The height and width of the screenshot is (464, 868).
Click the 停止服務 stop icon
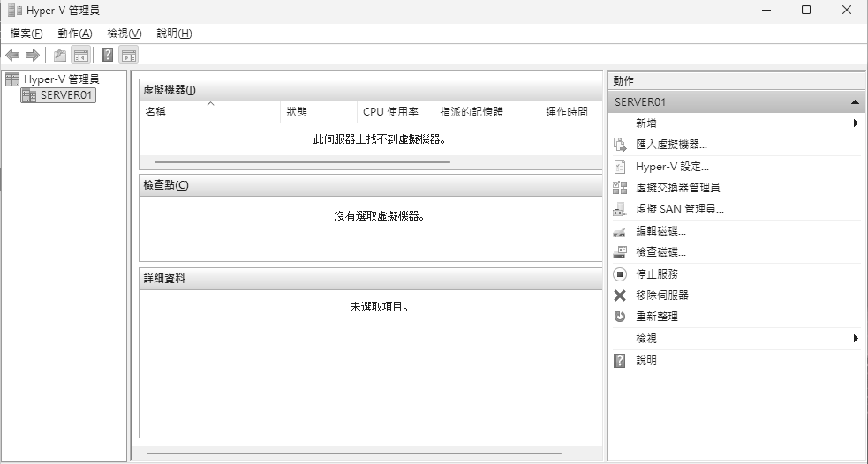tap(620, 274)
